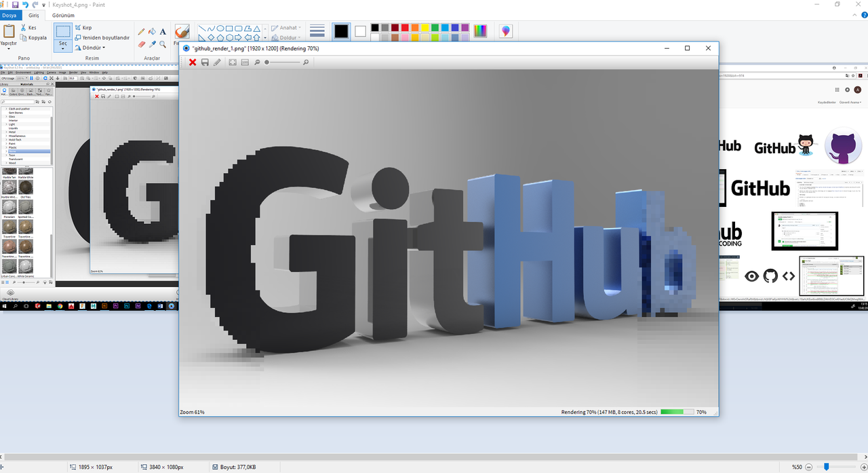
Task: Click the KeyShot library search field
Action: [18, 102]
